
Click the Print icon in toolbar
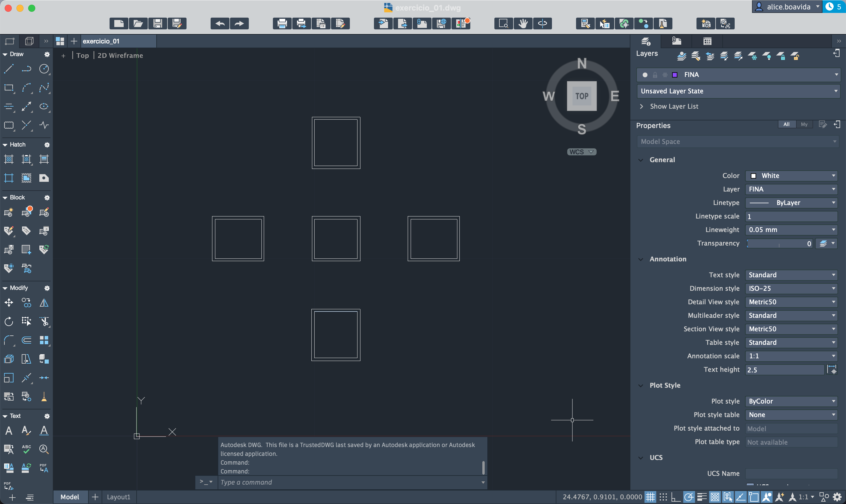pyautogui.click(x=282, y=23)
